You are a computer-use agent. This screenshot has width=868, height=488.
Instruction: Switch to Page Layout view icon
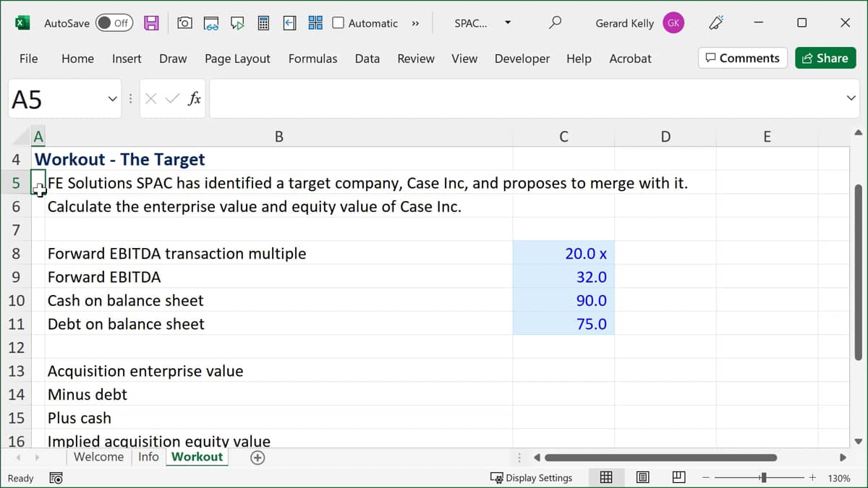642,477
